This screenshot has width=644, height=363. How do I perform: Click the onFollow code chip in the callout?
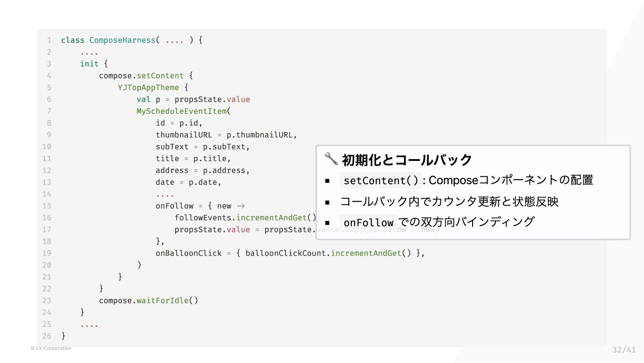368,222
